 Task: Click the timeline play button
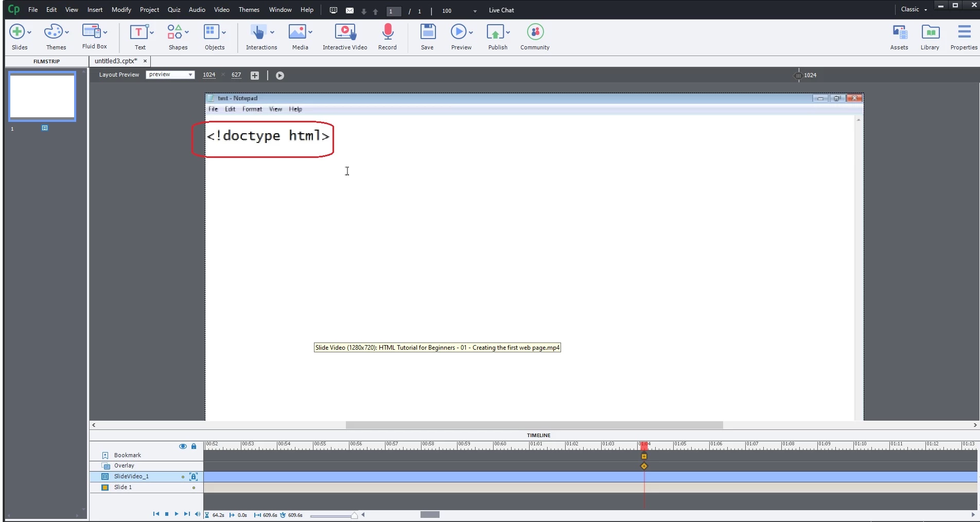(x=177, y=514)
